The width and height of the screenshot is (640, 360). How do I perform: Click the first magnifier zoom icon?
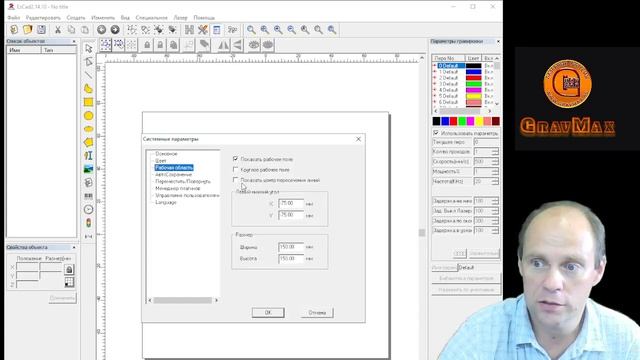(x=251, y=29)
